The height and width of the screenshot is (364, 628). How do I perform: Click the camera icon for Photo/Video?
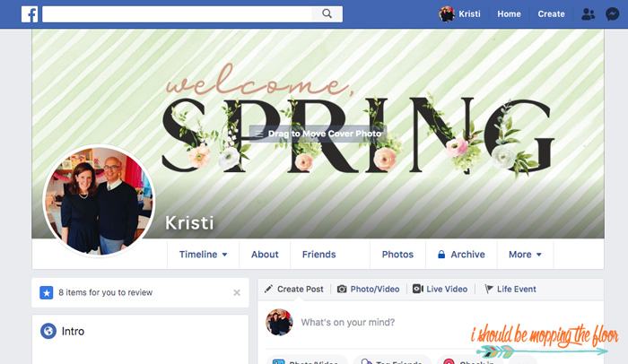point(342,289)
